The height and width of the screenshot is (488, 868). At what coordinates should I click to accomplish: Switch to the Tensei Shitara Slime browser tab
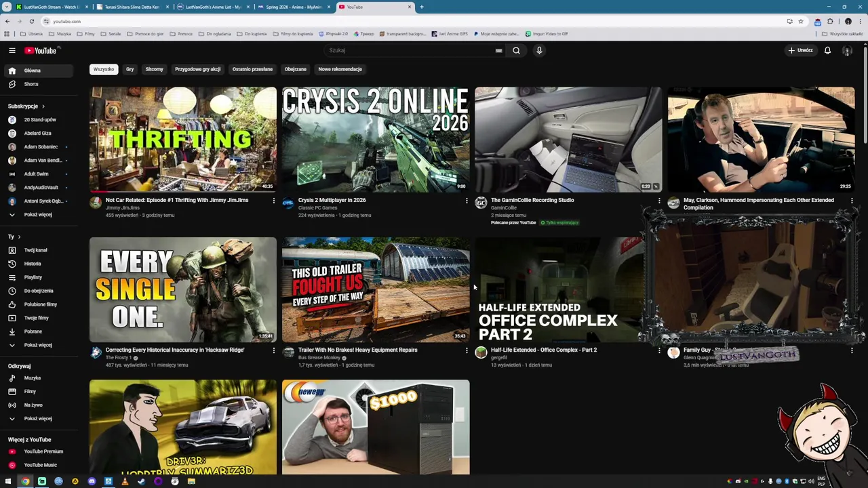[132, 7]
